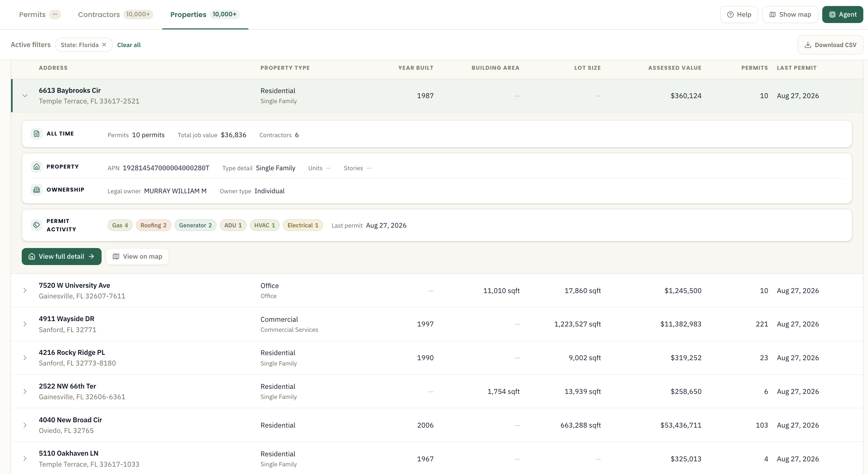Click the Help question mark icon

(730, 14)
